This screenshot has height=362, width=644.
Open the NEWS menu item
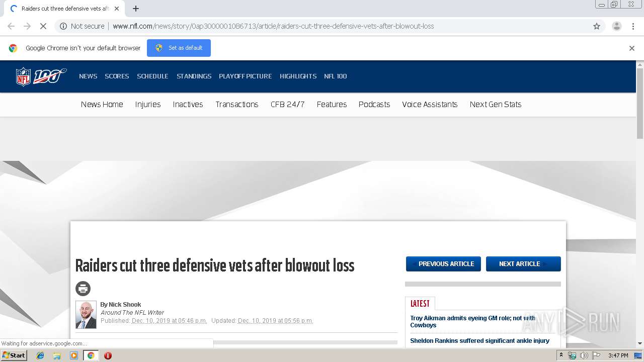[88, 76]
